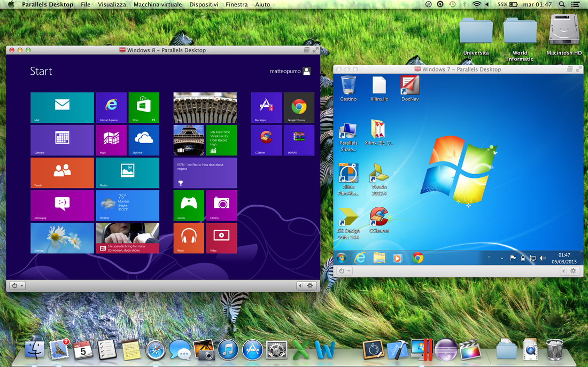588x367 pixels.
Task: Open the Università folder on Mac desktop
Action: 476,36
